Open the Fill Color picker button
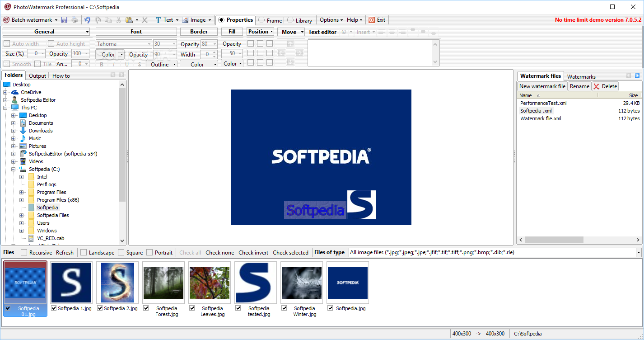The height and width of the screenshot is (340, 644). (x=232, y=64)
